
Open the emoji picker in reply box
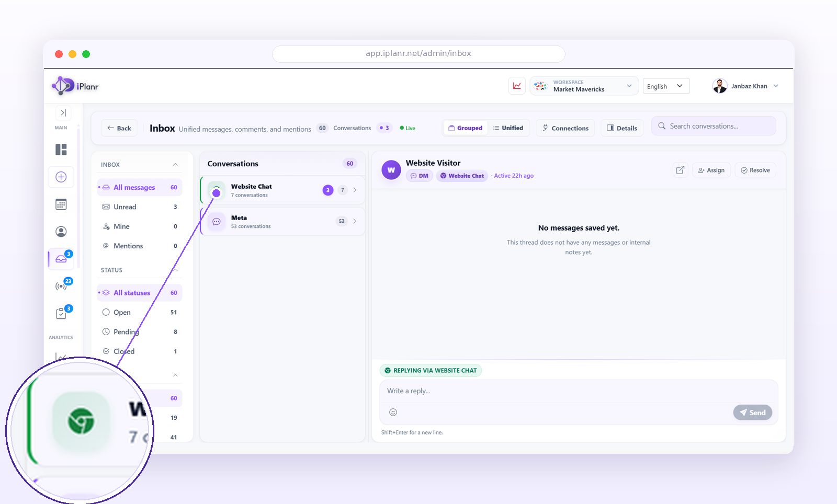click(x=393, y=412)
